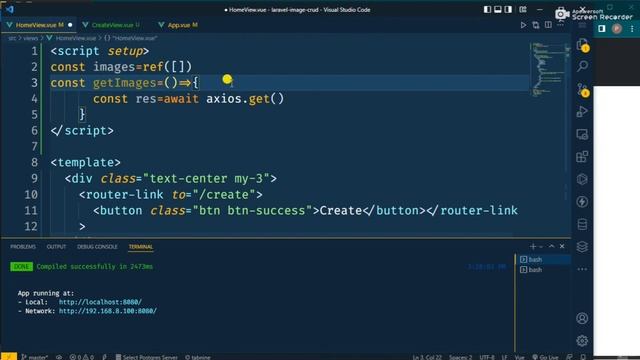Open Remote Explorer view in activity bar
Image resolution: width=640 pixels, height=360 pixels.
click(582, 134)
